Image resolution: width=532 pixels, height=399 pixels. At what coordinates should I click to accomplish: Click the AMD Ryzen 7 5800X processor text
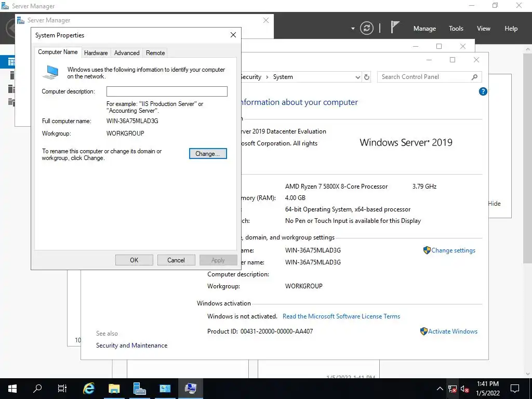tap(336, 187)
